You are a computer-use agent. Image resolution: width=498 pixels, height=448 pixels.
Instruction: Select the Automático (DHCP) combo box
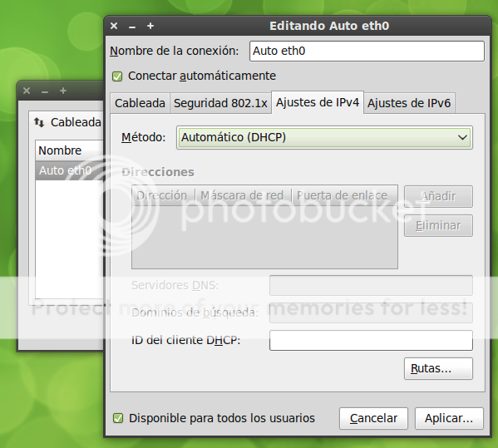(324, 137)
